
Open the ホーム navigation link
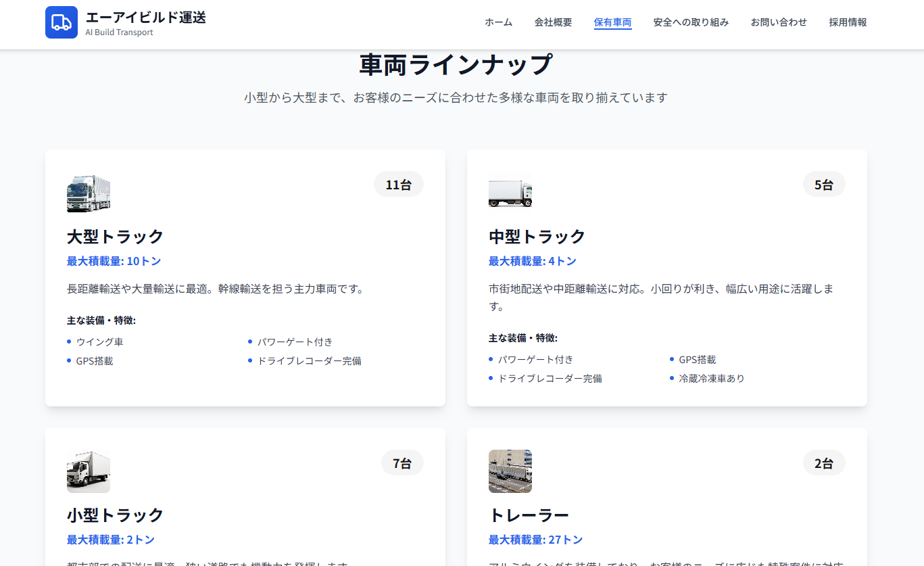[x=498, y=22]
